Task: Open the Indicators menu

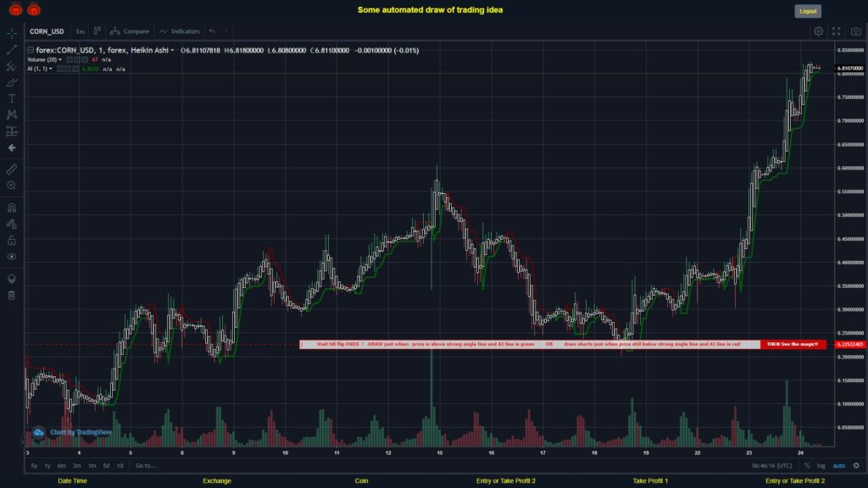Action: [x=180, y=31]
